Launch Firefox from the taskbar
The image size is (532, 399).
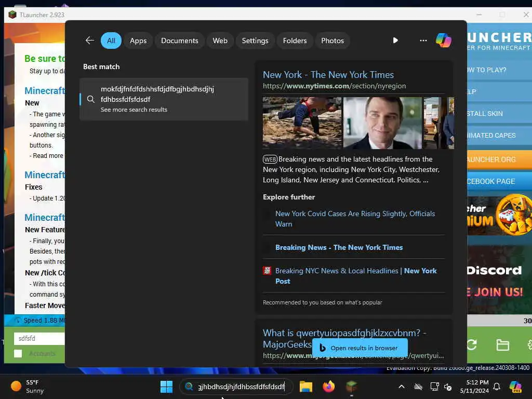point(328,387)
